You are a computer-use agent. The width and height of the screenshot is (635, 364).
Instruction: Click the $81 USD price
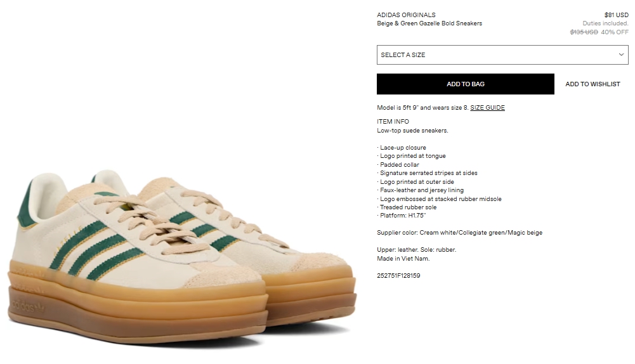[x=617, y=15]
